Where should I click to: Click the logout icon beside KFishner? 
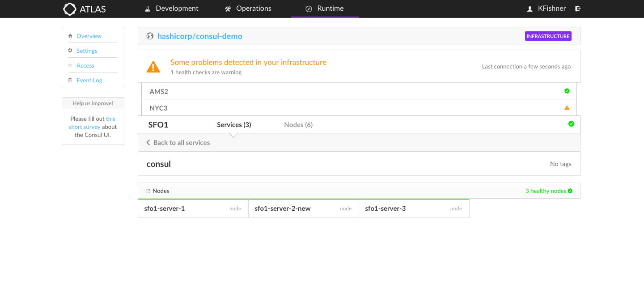tap(578, 9)
